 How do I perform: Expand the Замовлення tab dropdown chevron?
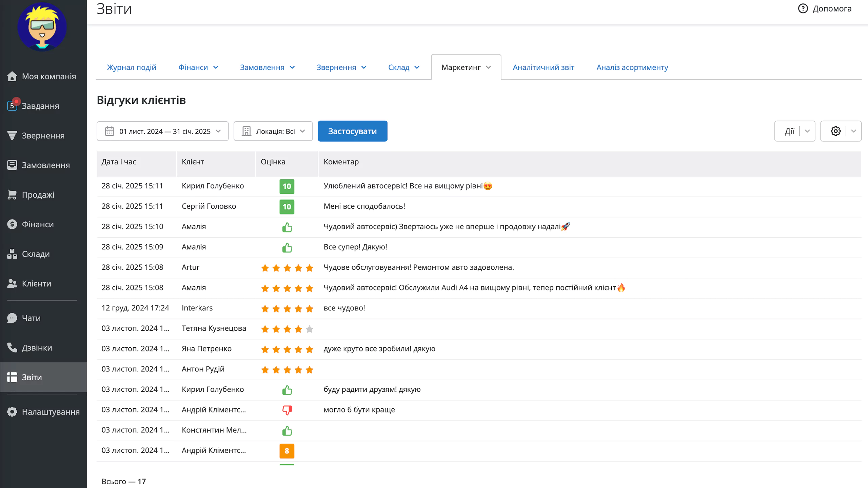pos(292,67)
